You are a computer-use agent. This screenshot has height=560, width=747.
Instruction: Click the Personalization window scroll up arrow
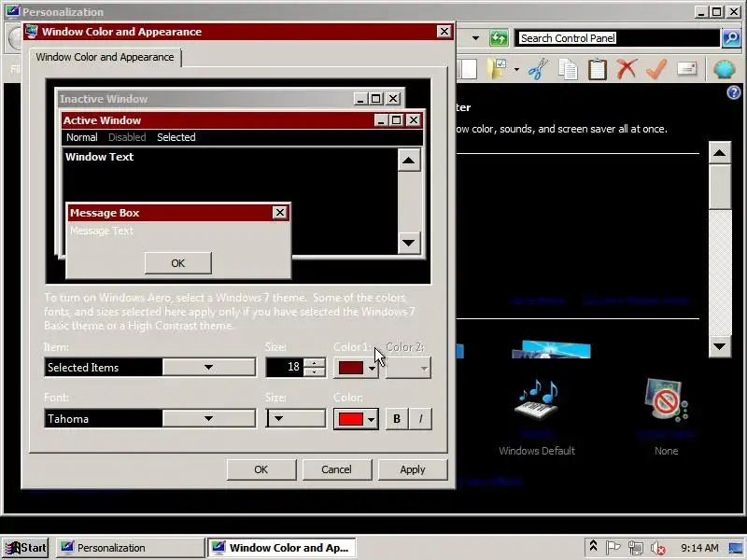(x=719, y=153)
